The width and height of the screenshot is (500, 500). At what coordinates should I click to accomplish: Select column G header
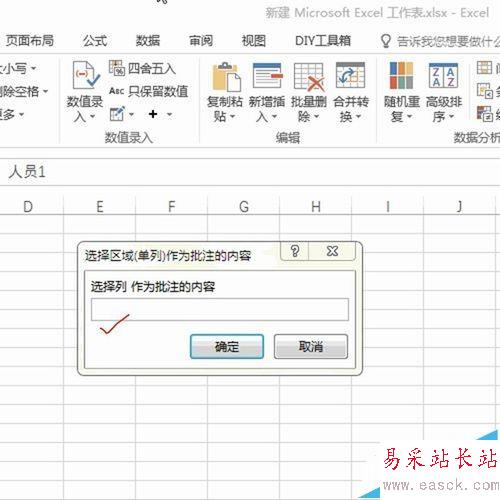pos(244,207)
